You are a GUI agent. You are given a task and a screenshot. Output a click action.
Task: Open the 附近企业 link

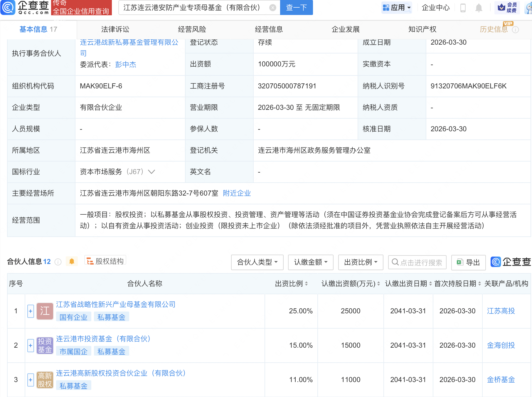click(237, 193)
